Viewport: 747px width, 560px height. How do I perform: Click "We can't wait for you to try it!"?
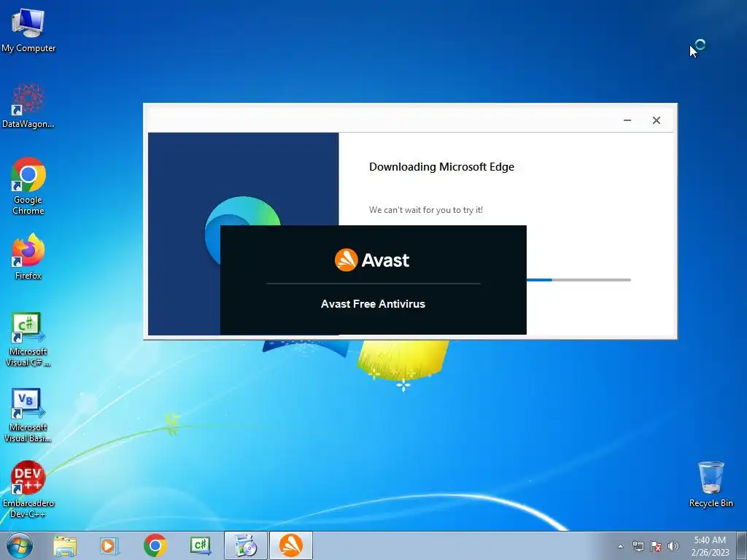(x=426, y=210)
